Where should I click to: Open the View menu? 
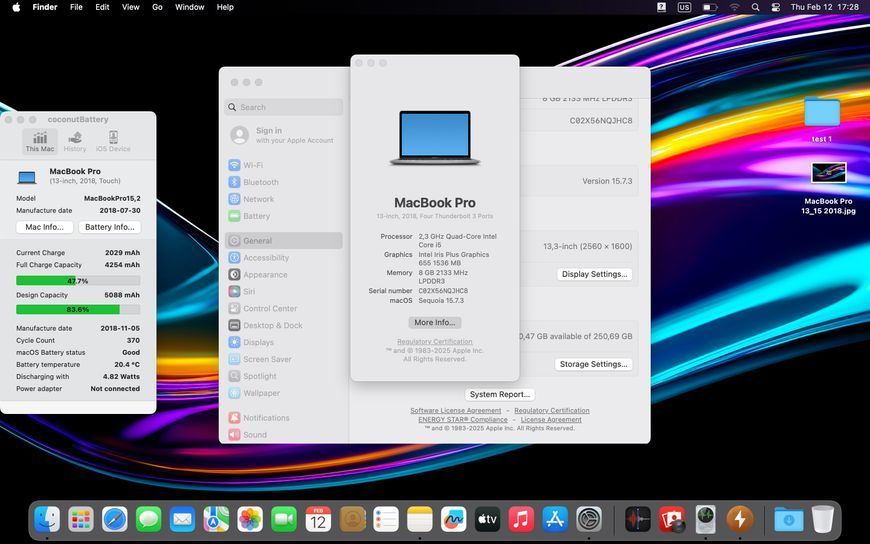[130, 7]
